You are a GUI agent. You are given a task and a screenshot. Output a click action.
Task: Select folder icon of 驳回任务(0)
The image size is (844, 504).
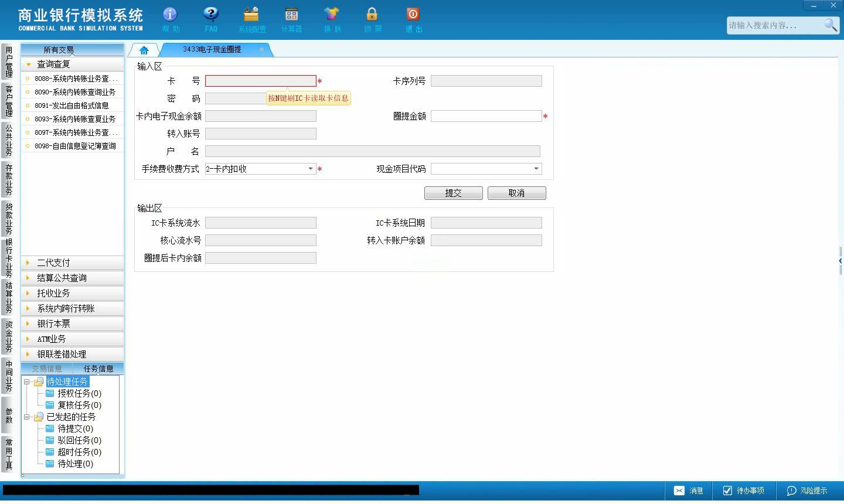(x=50, y=440)
